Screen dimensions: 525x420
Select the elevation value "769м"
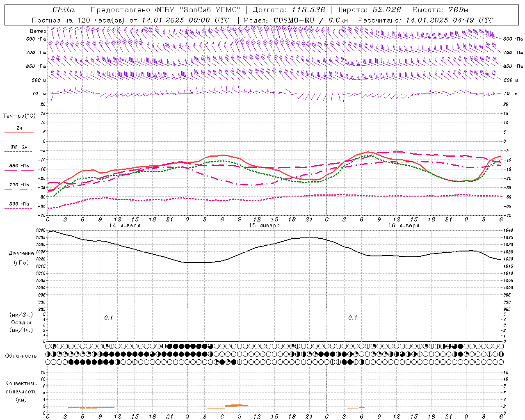[459, 10]
